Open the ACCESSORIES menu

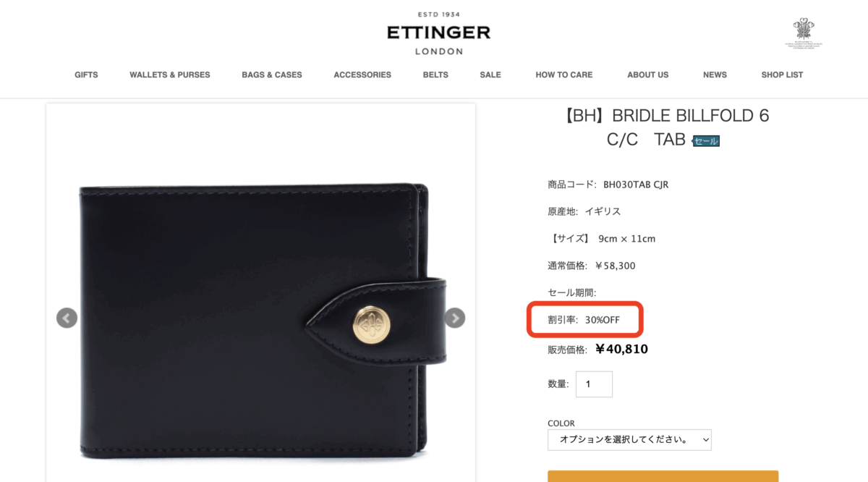(x=362, y=75)
